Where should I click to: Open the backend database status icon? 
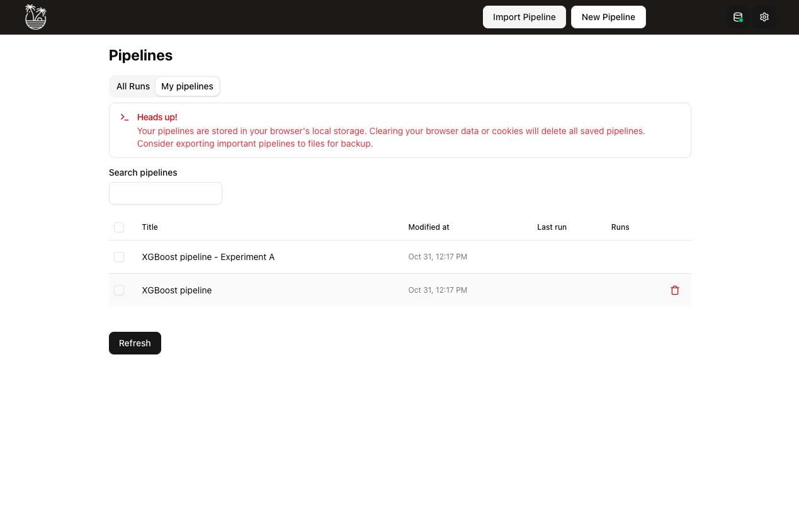tap(738, 17)
